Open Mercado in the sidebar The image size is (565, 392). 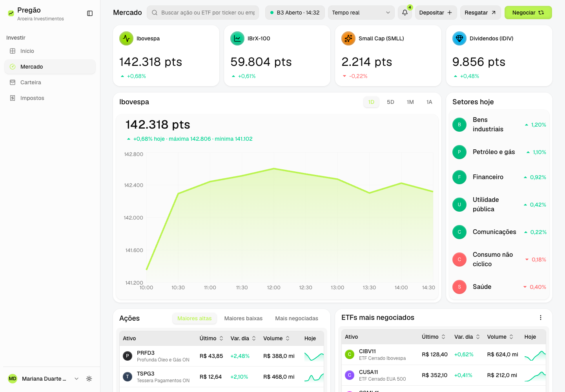(x=50, y=67)
